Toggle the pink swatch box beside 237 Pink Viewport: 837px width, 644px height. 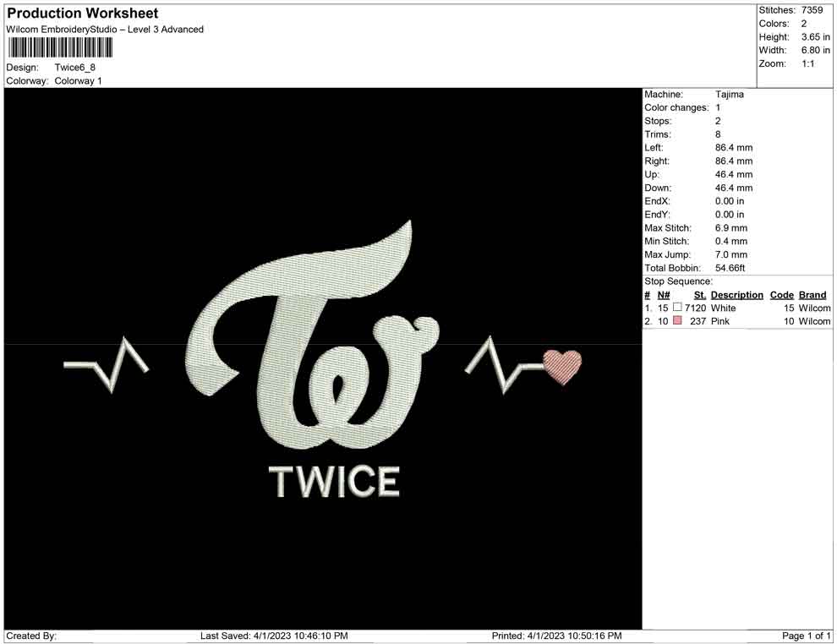pyautogui.click(x=676, y=321)
